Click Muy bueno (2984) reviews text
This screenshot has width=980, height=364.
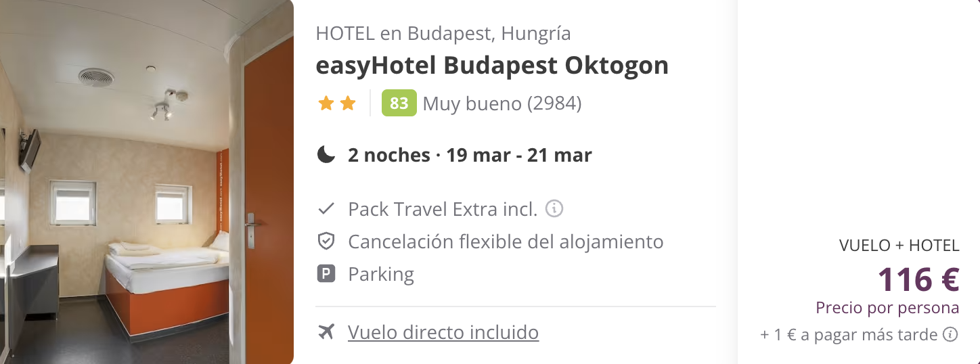(502, 104)
